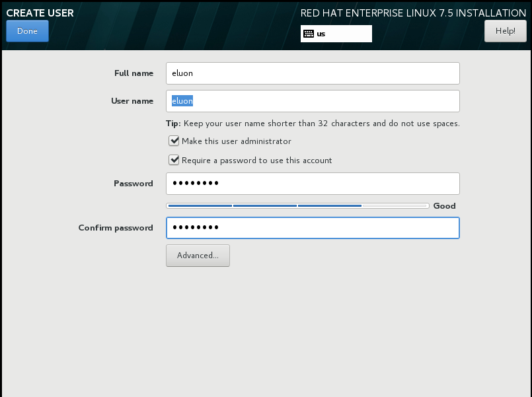The height and width of the screenshot is (397, 532).
Task: Focus the Full name input field
Action: tap(313, 73)
